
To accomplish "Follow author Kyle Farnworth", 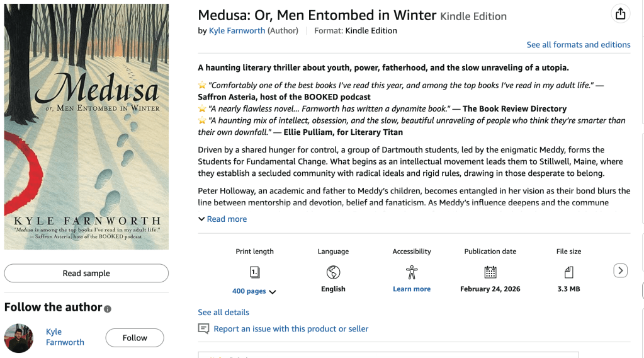I will point(135,338).
